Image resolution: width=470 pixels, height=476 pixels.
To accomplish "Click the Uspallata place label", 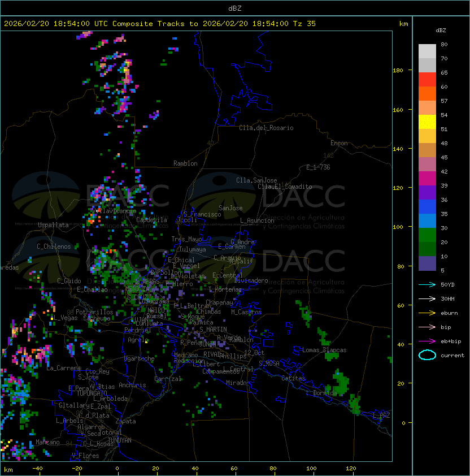I will pos(53,225).
